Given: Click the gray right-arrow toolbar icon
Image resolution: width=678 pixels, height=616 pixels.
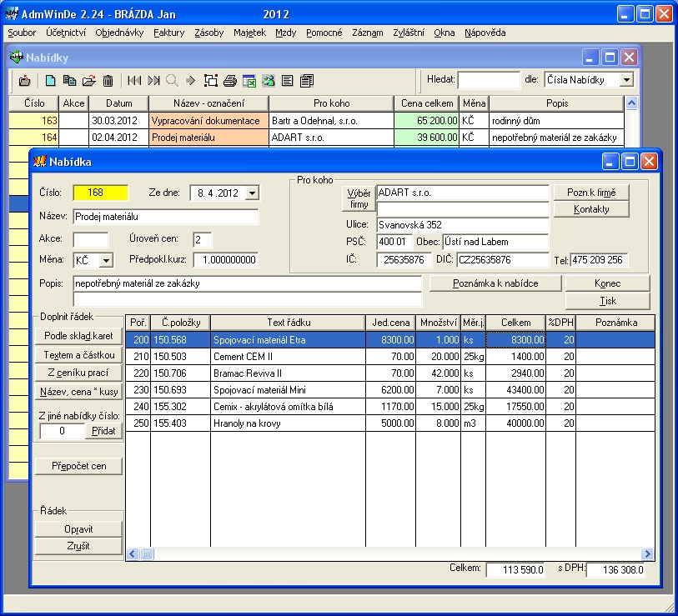Looking at the screenshot, I should click(190, 80).
